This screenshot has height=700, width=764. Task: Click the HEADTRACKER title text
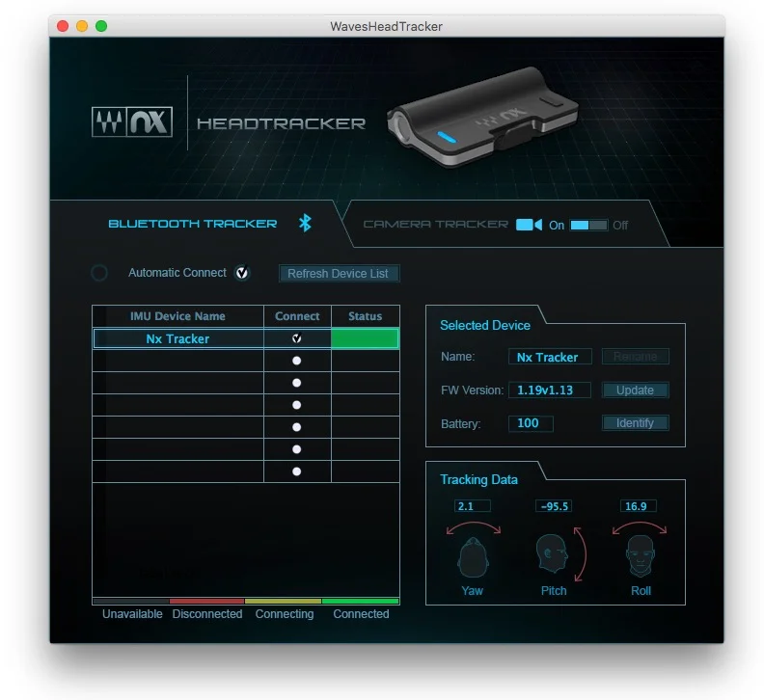point(281,123)
